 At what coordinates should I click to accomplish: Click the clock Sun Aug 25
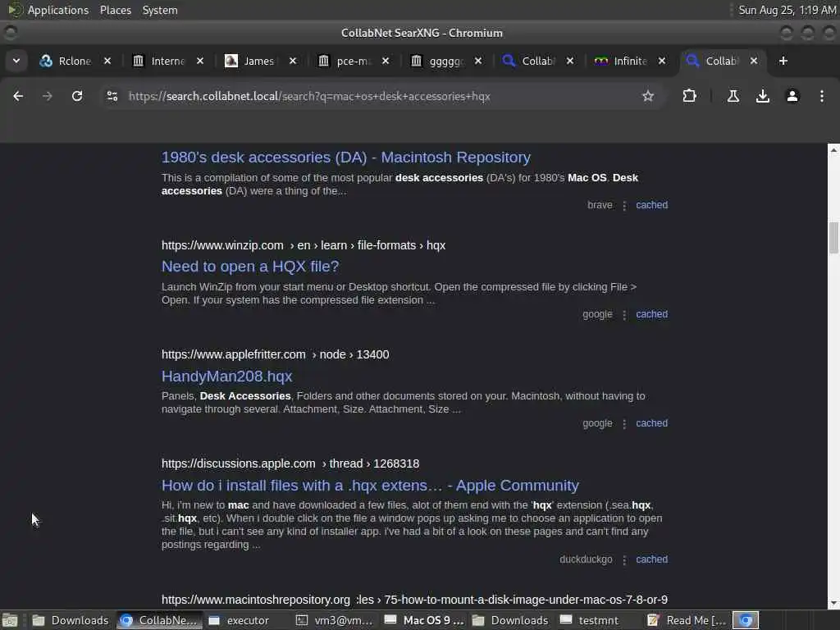787,10
